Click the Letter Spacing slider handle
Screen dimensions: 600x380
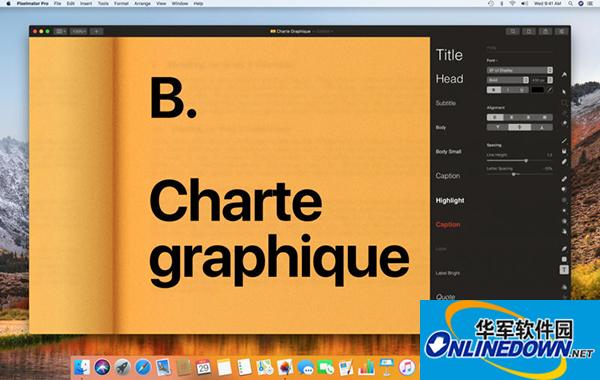click(x=514, y=174)
